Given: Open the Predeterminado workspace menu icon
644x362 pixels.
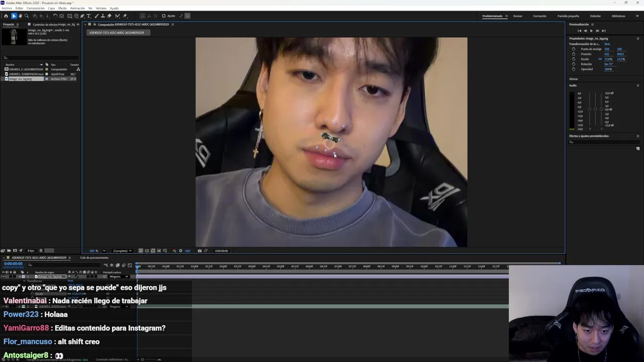Looking at the screenshot, I should coord(506,16).
